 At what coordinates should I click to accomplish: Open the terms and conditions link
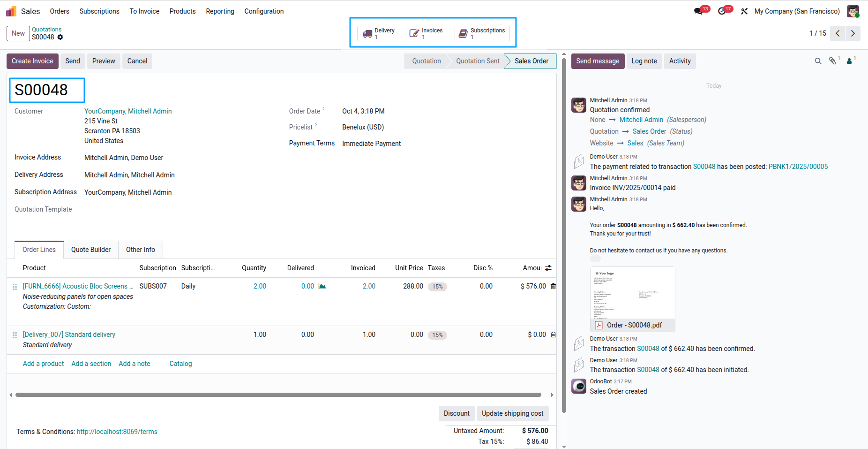pos(117,432)
